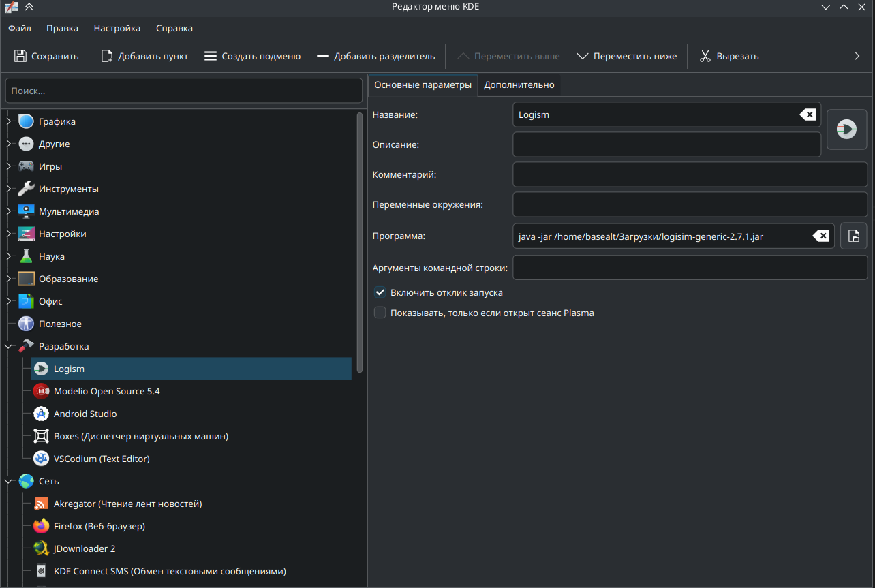The width and height of the screenshot is (875, 588).
Task: Expand the Мультимедиа category
Action: coord(9,211)
